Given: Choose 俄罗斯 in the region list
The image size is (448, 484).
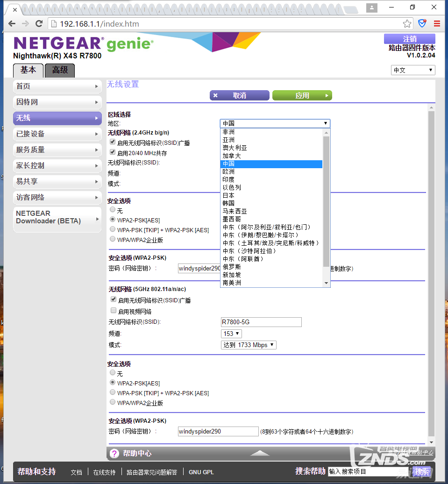Looking at the screenshot, I should 272,267.
